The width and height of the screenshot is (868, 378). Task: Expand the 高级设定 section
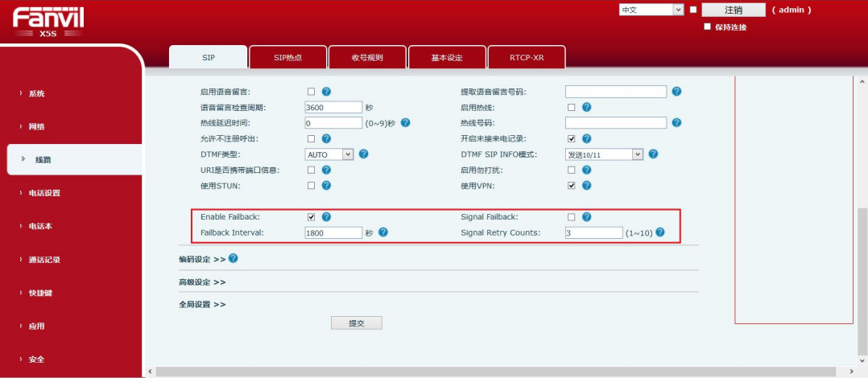pos(202,282)
